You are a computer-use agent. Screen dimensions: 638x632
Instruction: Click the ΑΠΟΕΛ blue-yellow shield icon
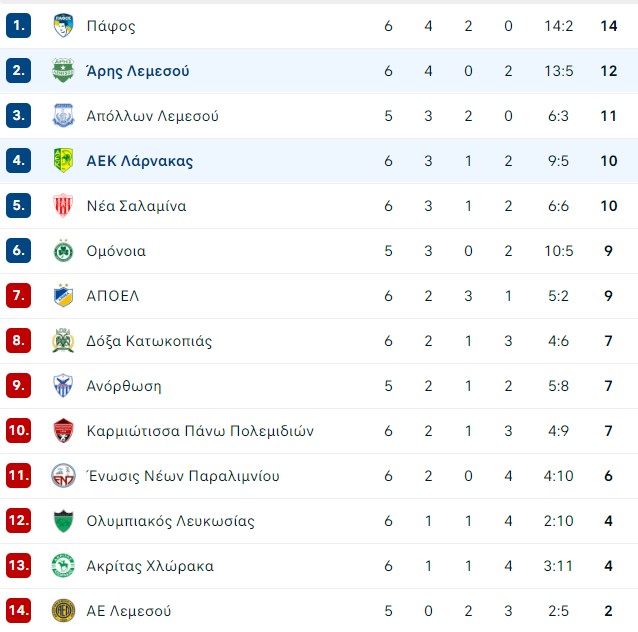[63, 295]
